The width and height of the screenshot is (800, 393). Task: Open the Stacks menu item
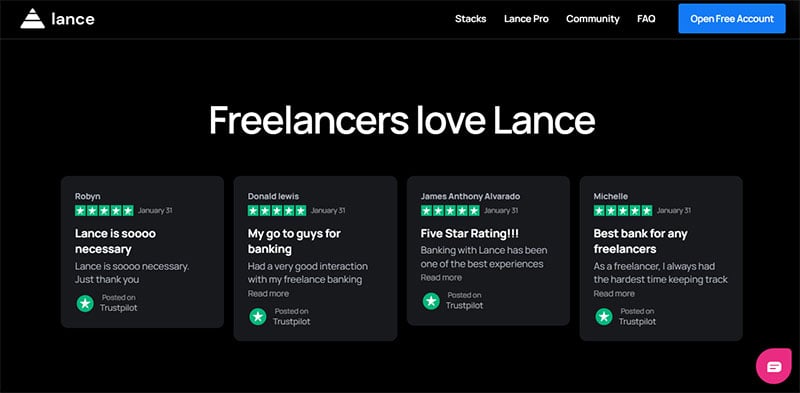[x=470, y=19]
